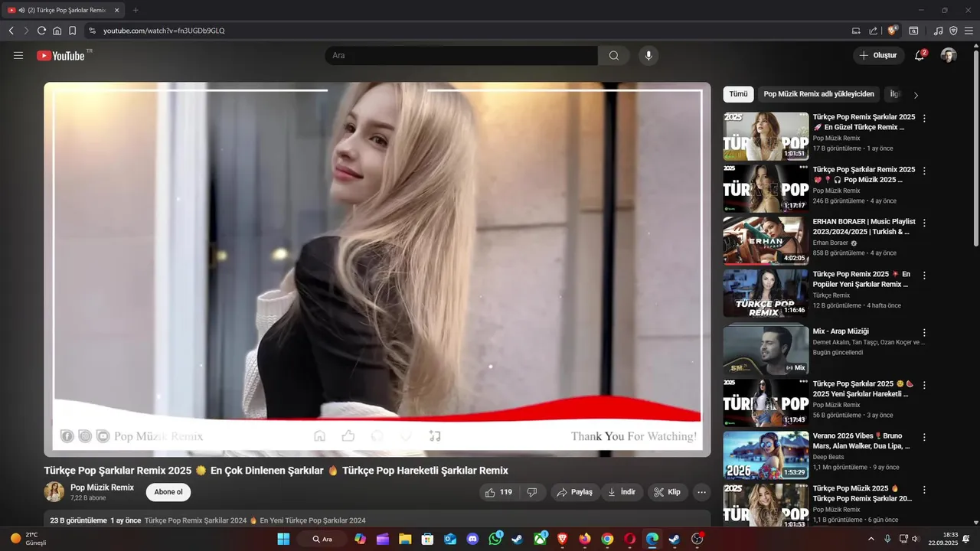Click the Oluştur create button
980x551 pixels.
point(879,55)
